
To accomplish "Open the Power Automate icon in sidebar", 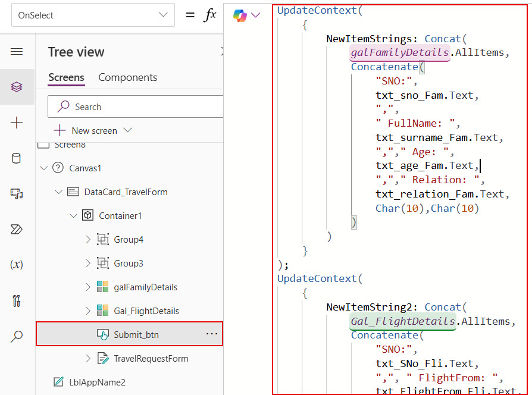I will [x=17, y=230].
